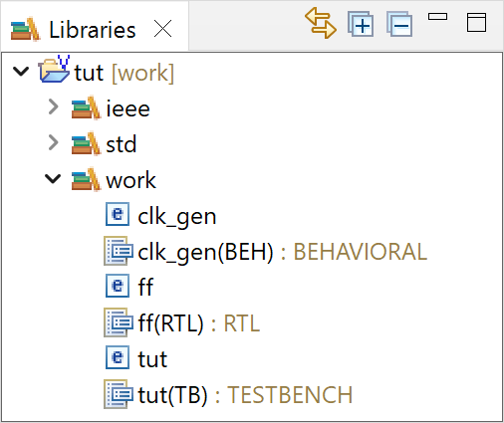Image resolution: width=504 pixels, height=423 pixels.
Task: Select the BEHAVIORAL architecture label
Action: [x=361, y=252]
